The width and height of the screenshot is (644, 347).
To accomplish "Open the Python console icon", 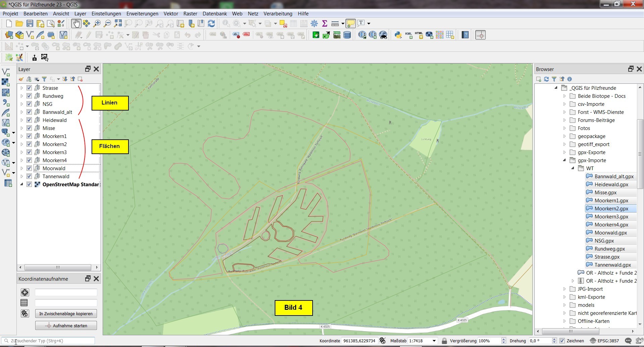I will pyautogui.click(x=398, y=35).
